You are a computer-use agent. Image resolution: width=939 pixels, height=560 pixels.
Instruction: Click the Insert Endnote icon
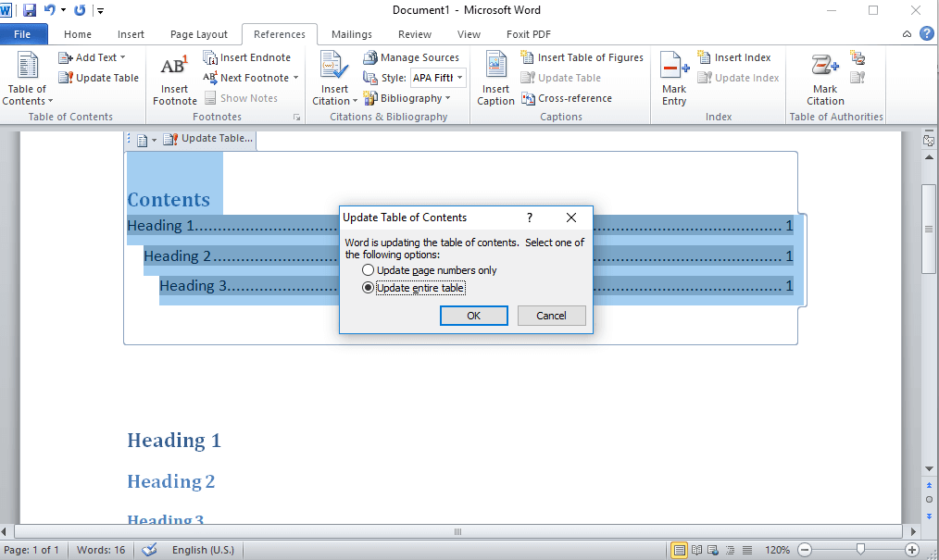(x=211, y=57)
